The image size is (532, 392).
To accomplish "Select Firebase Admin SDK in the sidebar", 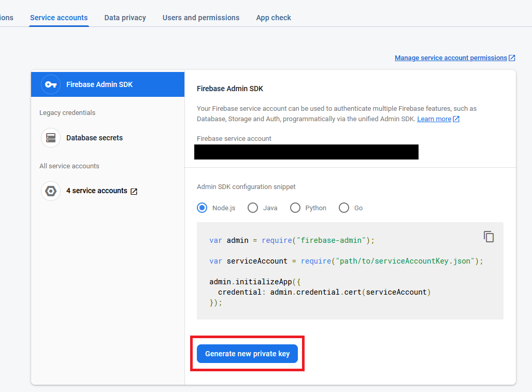I will coord(108,84).
